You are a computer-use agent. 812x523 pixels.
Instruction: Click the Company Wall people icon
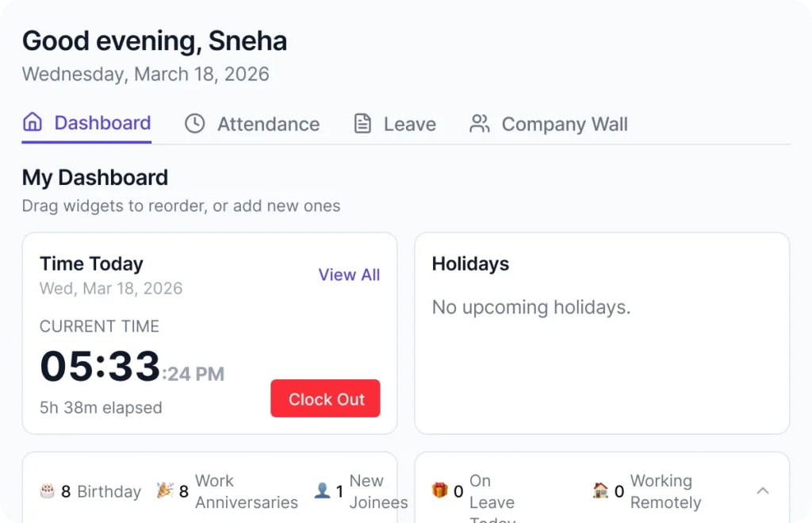[479, 124]
